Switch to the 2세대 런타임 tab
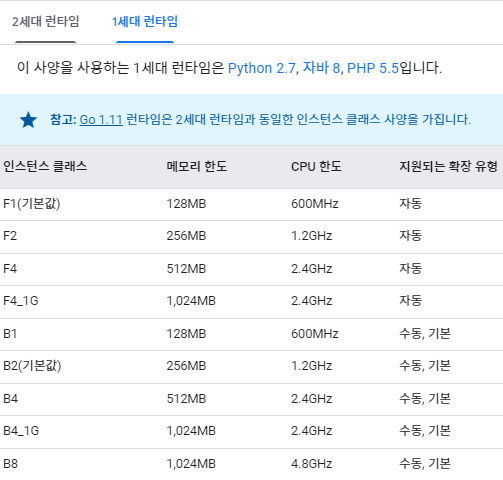The height and width of the screenshot is (480, 503). 46,22
